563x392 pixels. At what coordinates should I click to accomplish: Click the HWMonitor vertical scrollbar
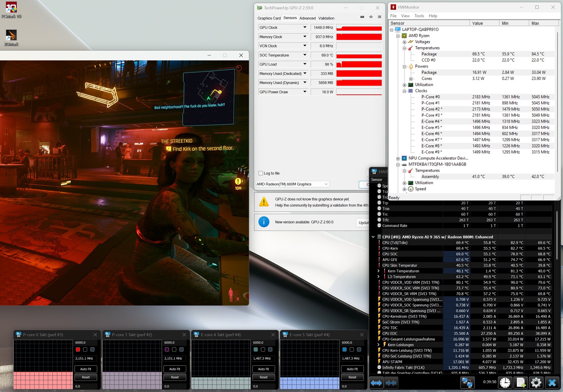pos(557,102)
